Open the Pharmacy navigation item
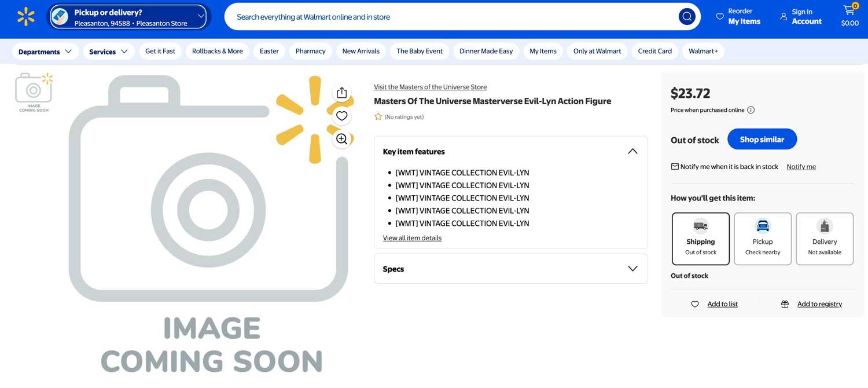The height and width of the screenshot is (388, 868). [310, 52]
